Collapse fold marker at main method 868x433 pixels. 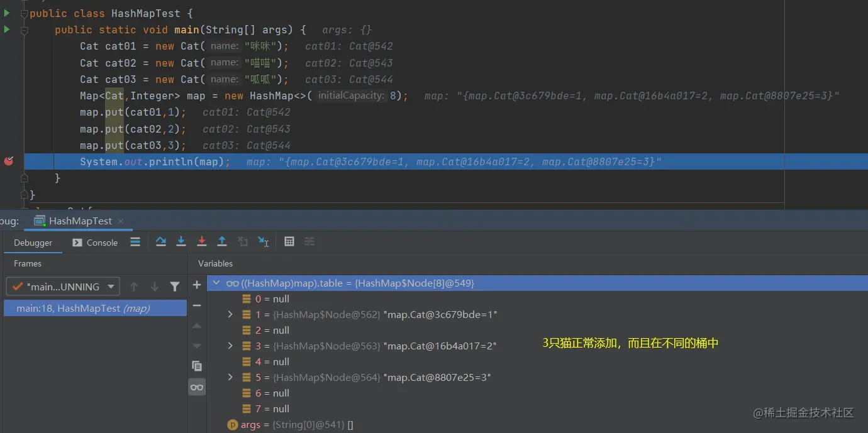[x=25, y=30]
